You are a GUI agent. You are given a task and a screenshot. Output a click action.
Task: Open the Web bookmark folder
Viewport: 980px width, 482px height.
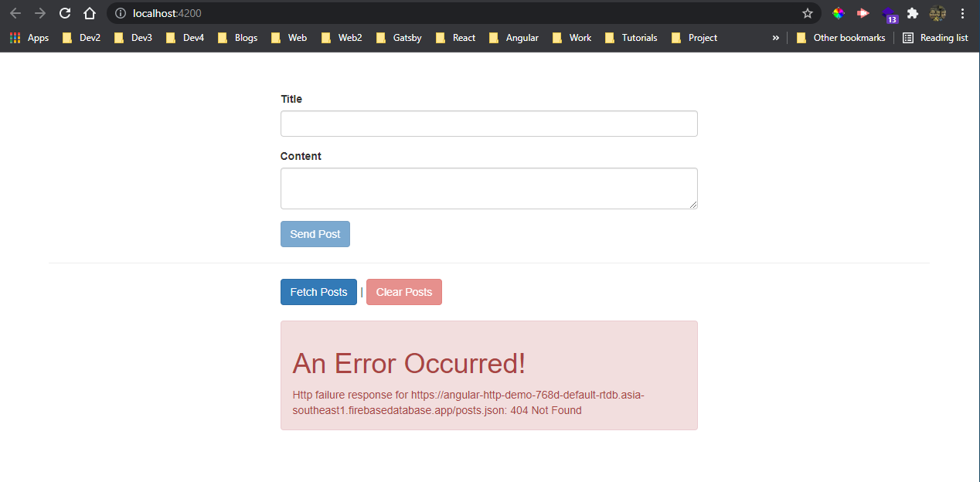pos(288,37)
